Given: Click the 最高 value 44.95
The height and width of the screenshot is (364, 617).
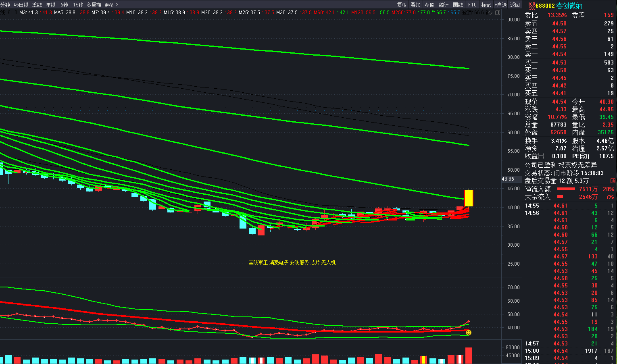Looking at the screenshot, I should [607, 109].
